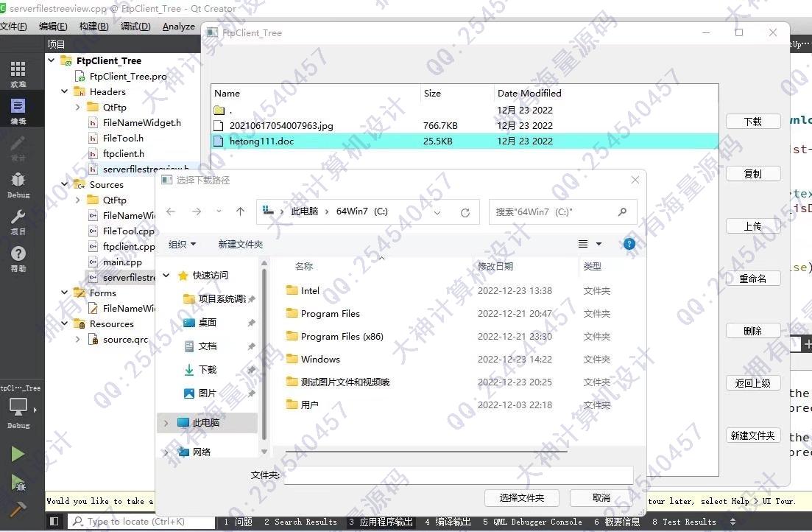Open help in the folder dialog
The width and height of the screenshot is (812, 532).
coord(629,244)
